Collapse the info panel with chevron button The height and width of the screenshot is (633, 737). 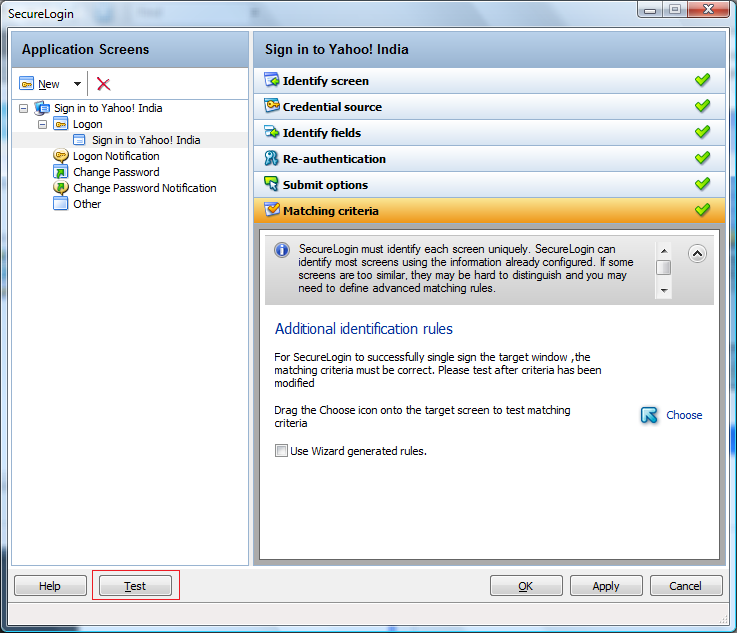(698, 254)
